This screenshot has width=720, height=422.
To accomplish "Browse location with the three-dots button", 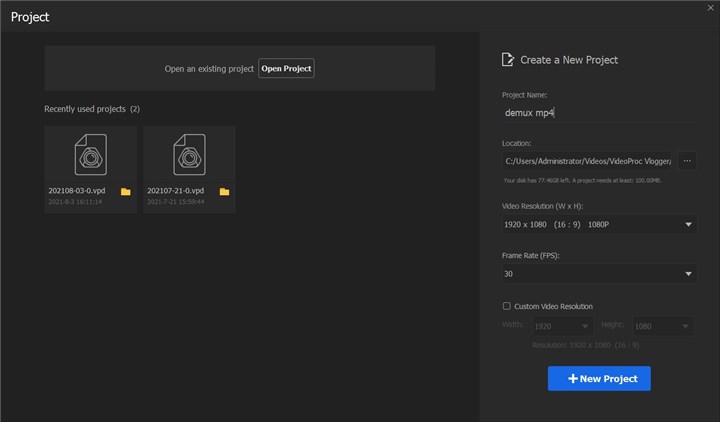I will [x=687, y=160].
